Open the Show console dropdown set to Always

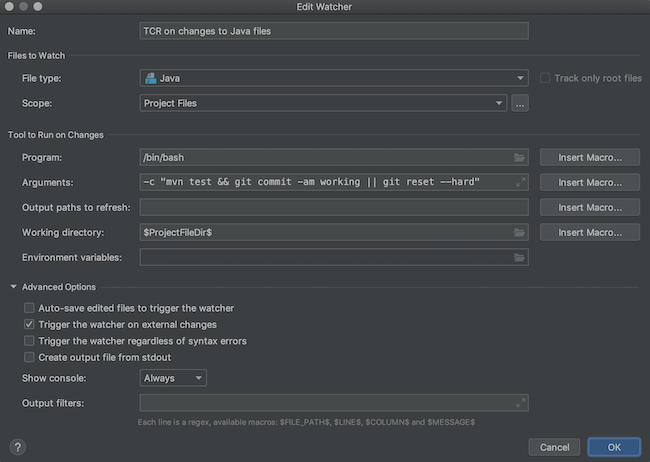(173, 378)
